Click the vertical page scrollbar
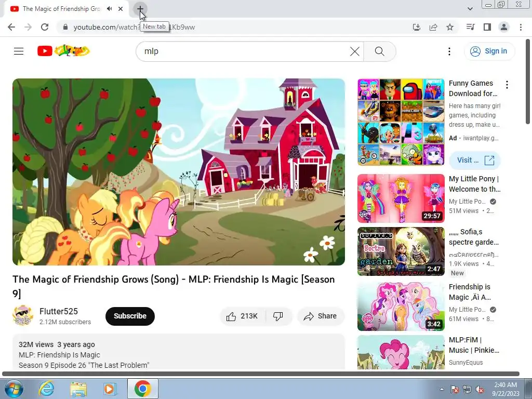Screen dimensions: 532x399 tap(528, 82)
